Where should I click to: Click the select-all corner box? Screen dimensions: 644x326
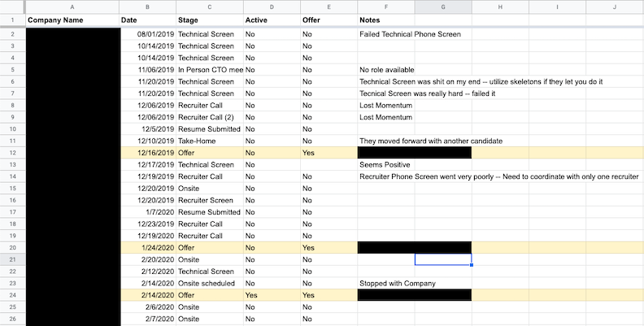point(12,7)
